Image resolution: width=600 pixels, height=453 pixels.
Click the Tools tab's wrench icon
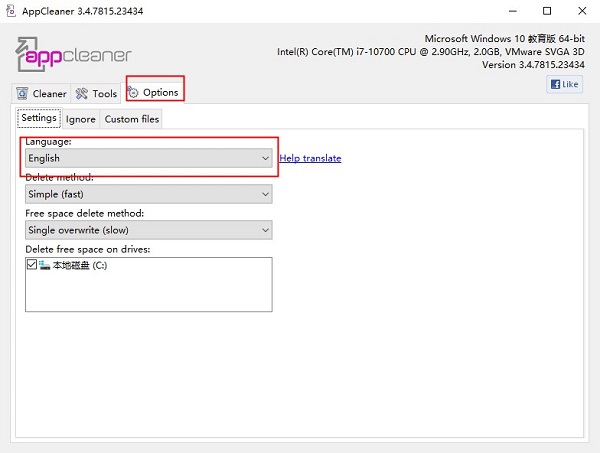coord(82,94)
